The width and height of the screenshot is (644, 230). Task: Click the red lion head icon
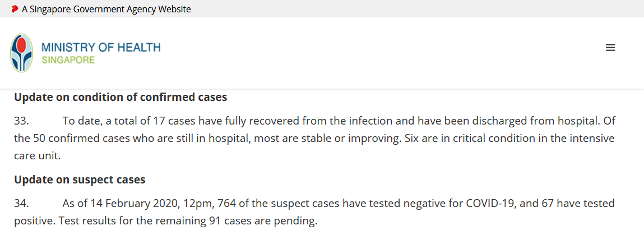click(x=15, y=8)
